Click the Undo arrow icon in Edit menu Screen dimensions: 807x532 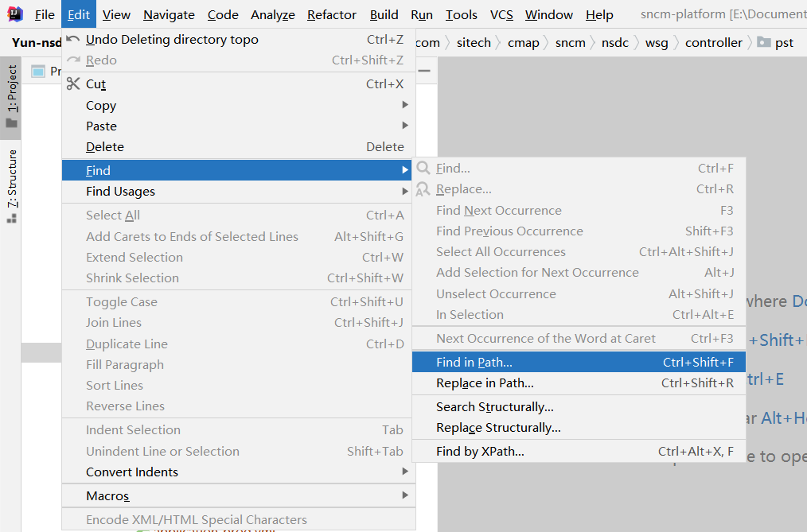(73, 39)
